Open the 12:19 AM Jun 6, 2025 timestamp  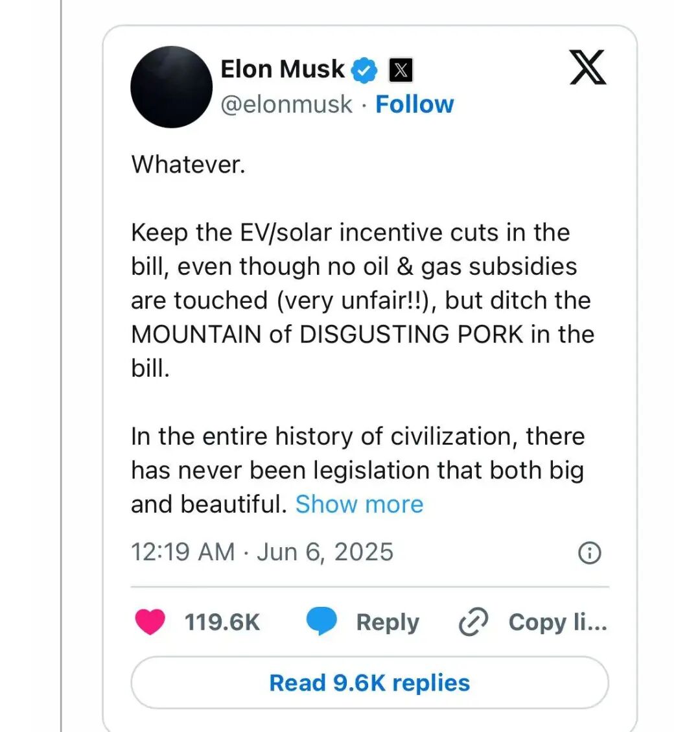(x=262, y=552)
